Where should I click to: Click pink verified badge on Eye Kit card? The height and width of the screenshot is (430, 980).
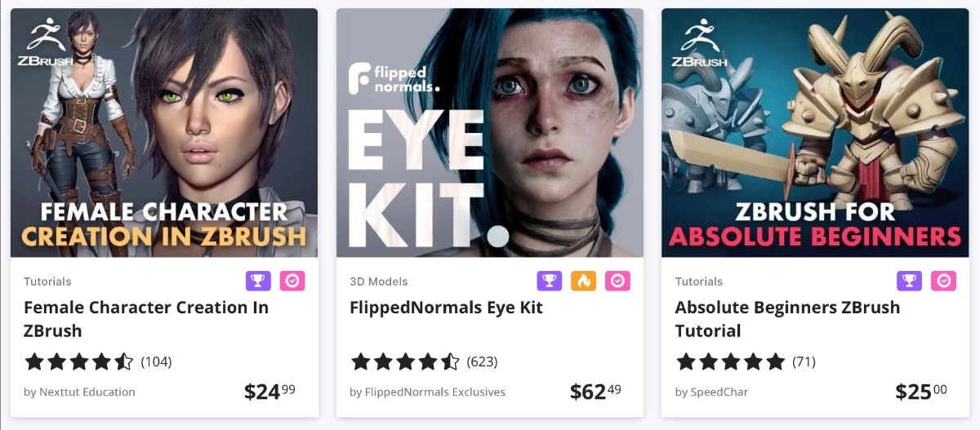[618, 281]
